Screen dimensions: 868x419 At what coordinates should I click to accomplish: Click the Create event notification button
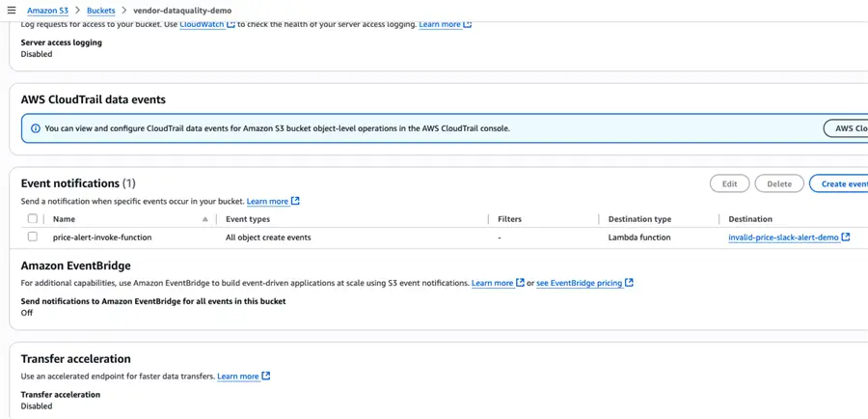point(839,183)
